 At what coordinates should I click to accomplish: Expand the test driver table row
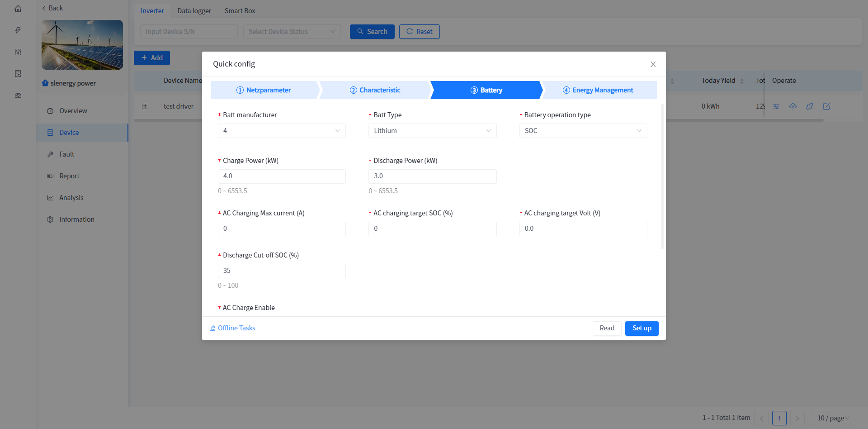pos(145,106)
